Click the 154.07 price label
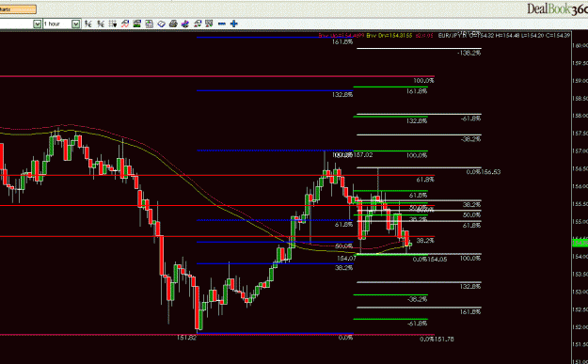588x364 pixels. [346, 259]
